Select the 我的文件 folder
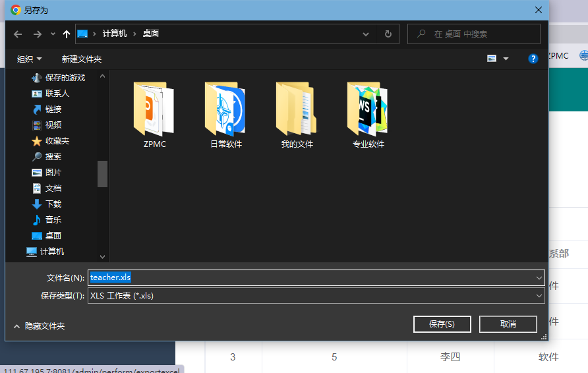 [x=297, y=115]
